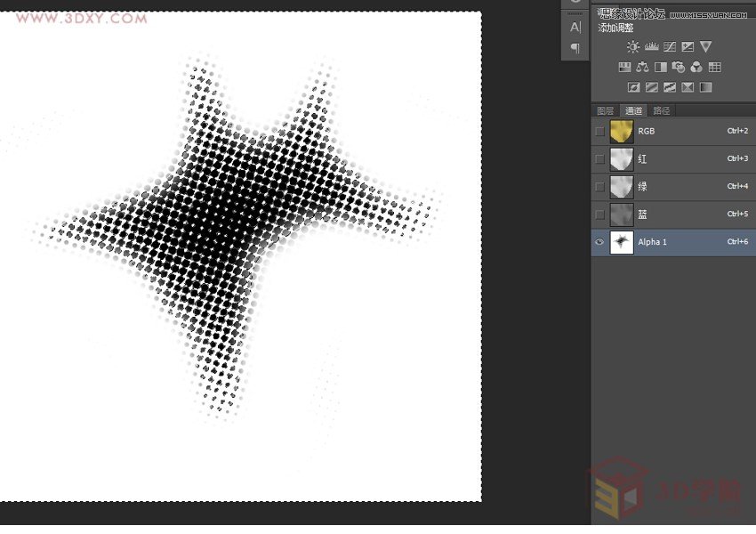Click the Ctrl+3 shortcut label

tap(737, 158)
